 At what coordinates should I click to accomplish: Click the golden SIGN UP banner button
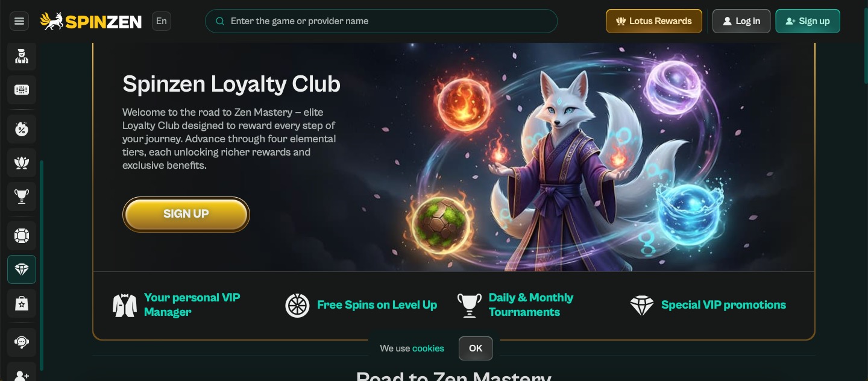186,214
